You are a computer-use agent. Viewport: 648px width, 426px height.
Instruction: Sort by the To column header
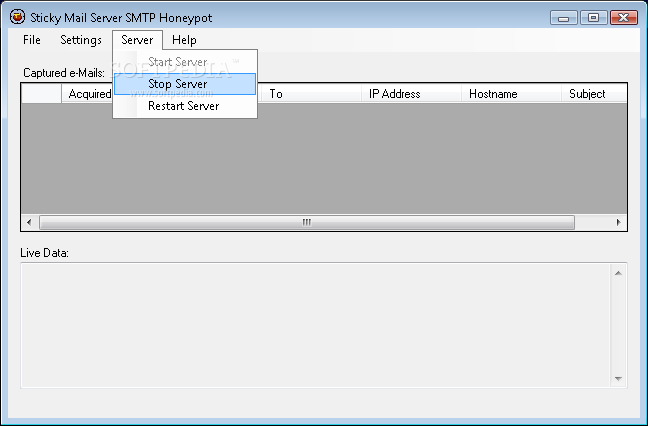pos(311,94)
